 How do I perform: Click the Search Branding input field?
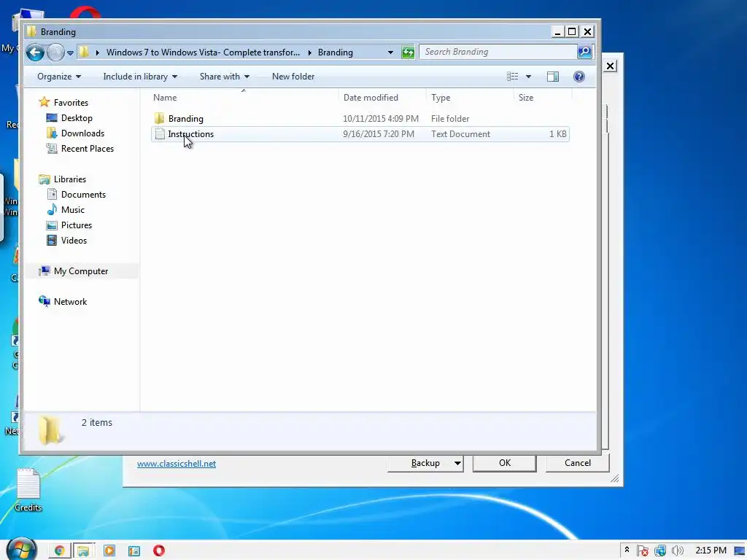tap(498, 52)
